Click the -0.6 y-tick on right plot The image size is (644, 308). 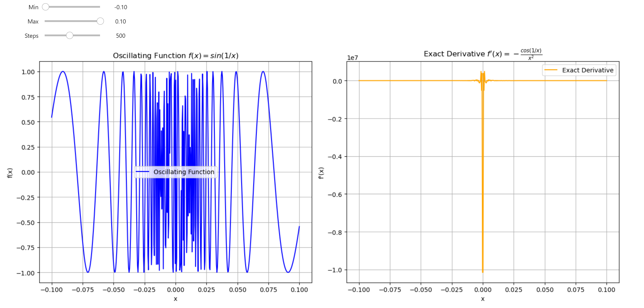coord(335,194)
